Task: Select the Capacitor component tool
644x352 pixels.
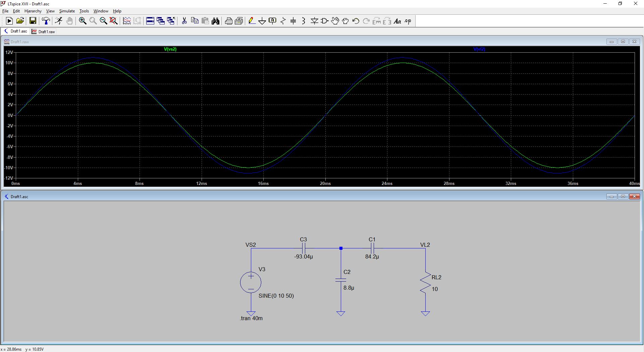Action: point(293,21)
